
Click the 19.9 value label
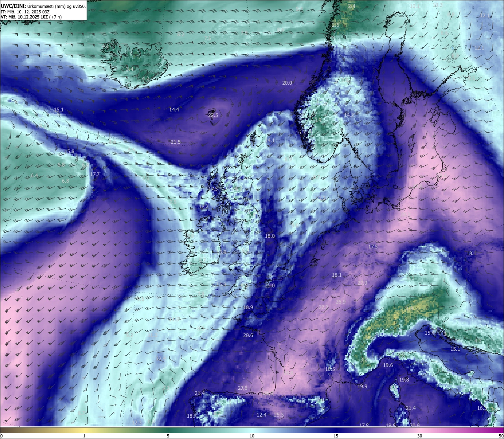(362, 386)
